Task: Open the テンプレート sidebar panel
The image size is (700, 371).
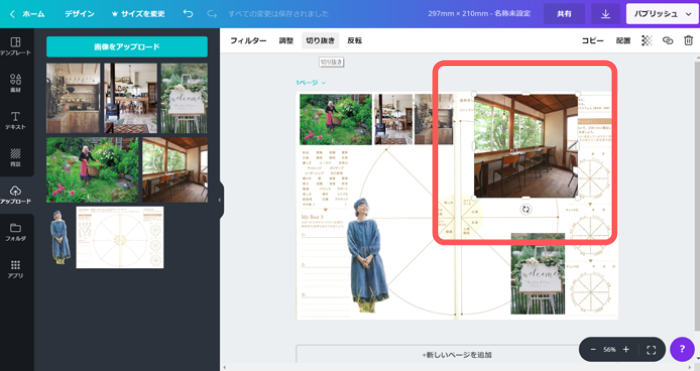Action: tap(15, 46)
